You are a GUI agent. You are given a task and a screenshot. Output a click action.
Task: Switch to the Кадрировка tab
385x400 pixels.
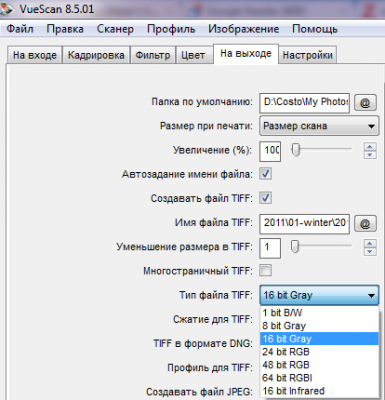pos(96,55)
